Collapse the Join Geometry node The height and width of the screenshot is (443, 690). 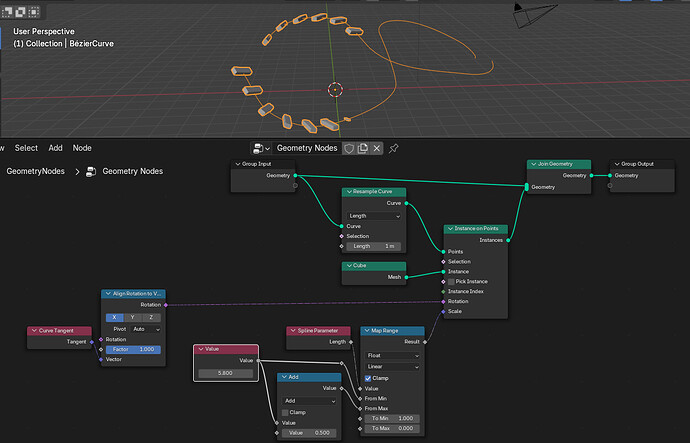533,164
